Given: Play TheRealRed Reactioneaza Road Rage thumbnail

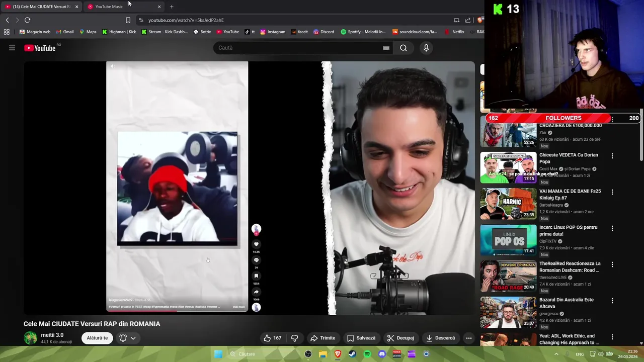Looking at the screenshot, I should click(x=508, y=276).
